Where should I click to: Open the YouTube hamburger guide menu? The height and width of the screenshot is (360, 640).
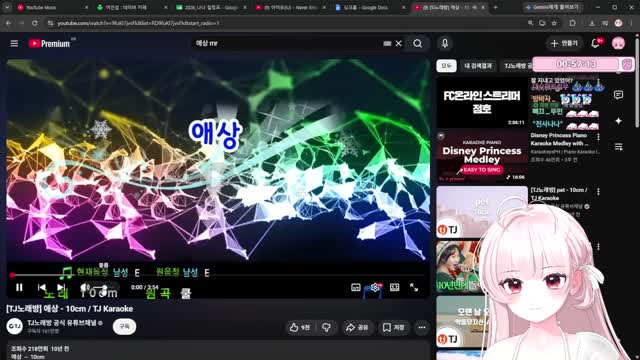point(14,43)
